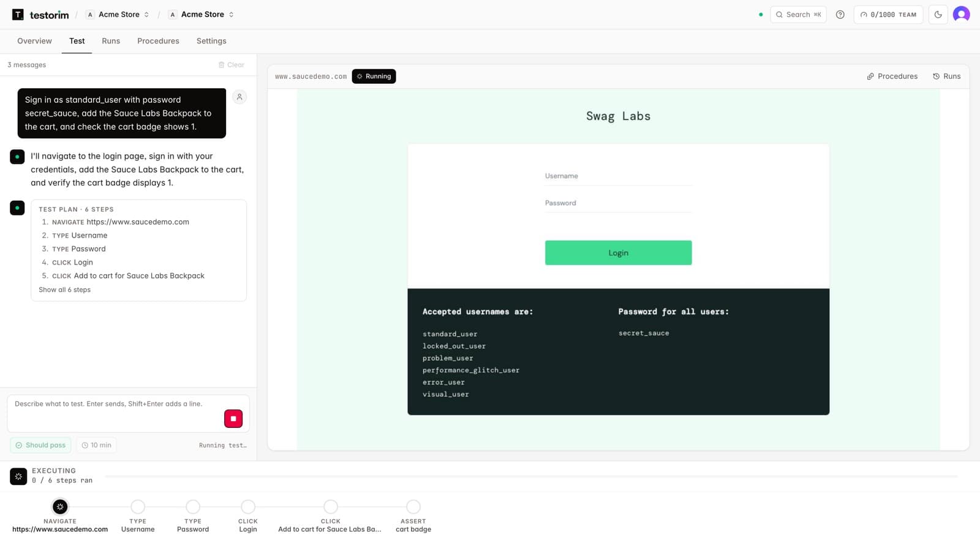Select the TYPE Username step circle

[138, 507]
